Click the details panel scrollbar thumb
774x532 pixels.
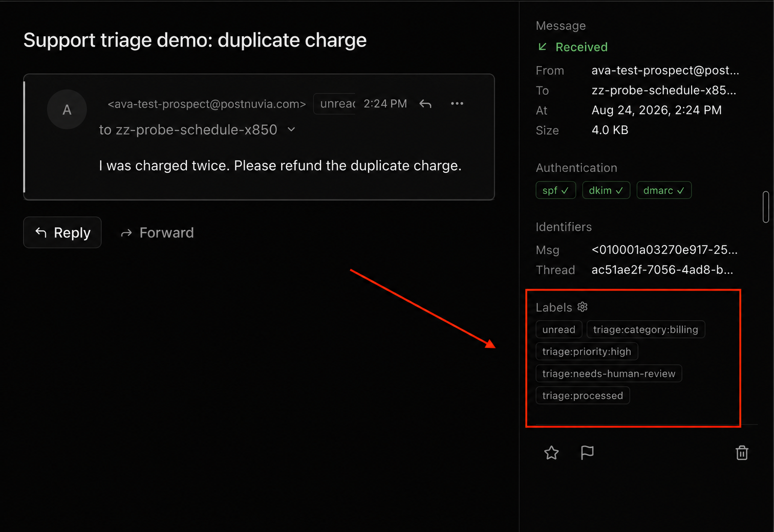pyautogui.click(x=766, y=207)
